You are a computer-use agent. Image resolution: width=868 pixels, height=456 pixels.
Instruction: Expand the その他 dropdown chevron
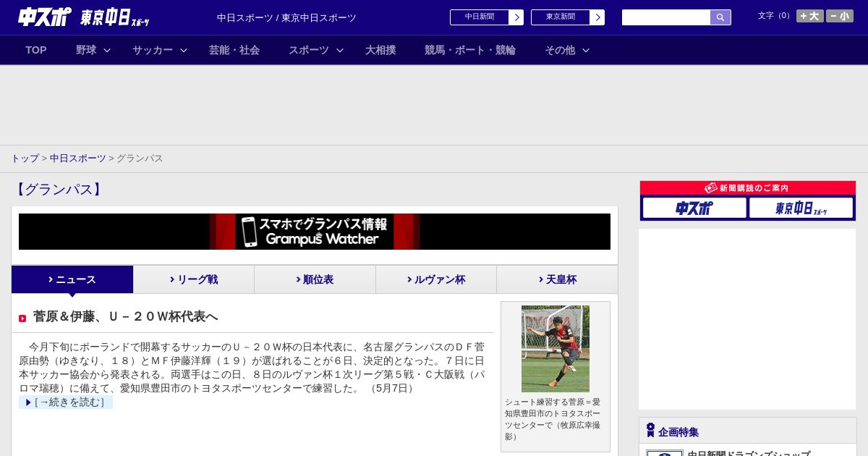pos(586,50)
